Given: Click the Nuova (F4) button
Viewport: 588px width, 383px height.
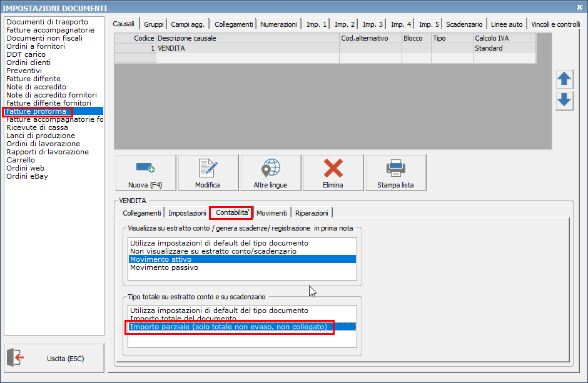Looking at the screenshot, I should (146, 173).
